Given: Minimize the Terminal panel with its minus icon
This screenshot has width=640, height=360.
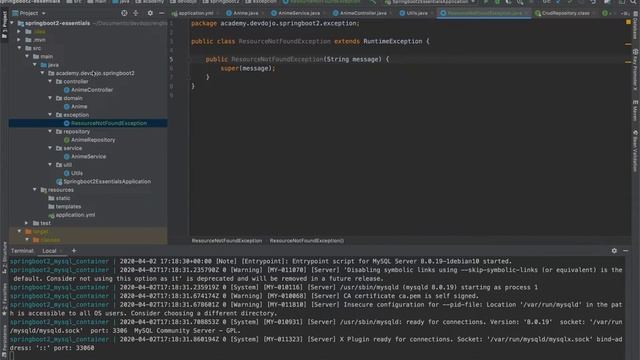Looking at the screenshot, I should [x=626, y=251].
